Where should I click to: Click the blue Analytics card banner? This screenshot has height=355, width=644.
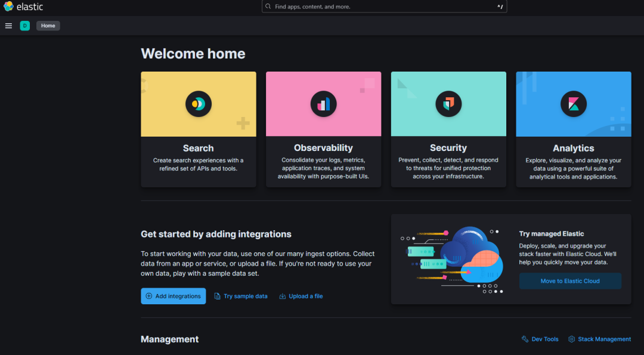click(574, 104)
